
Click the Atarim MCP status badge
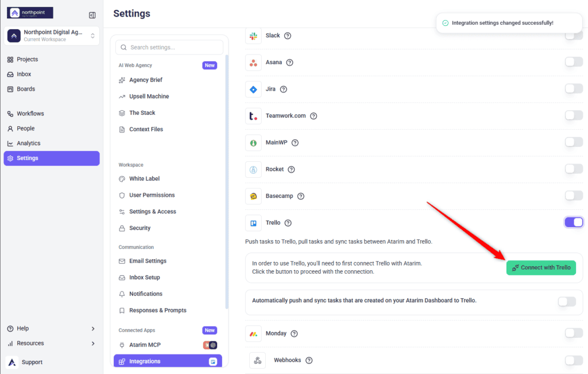(210, 345)
